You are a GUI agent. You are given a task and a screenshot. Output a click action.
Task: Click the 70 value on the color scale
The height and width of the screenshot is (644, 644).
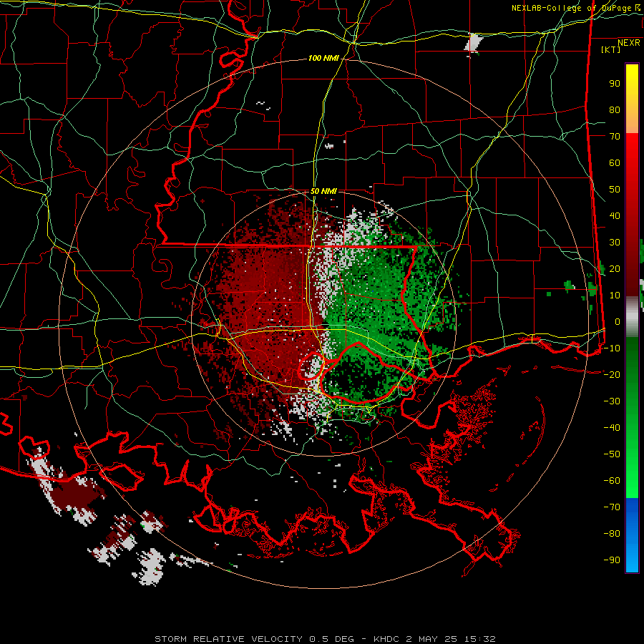[x=615, y=137]
